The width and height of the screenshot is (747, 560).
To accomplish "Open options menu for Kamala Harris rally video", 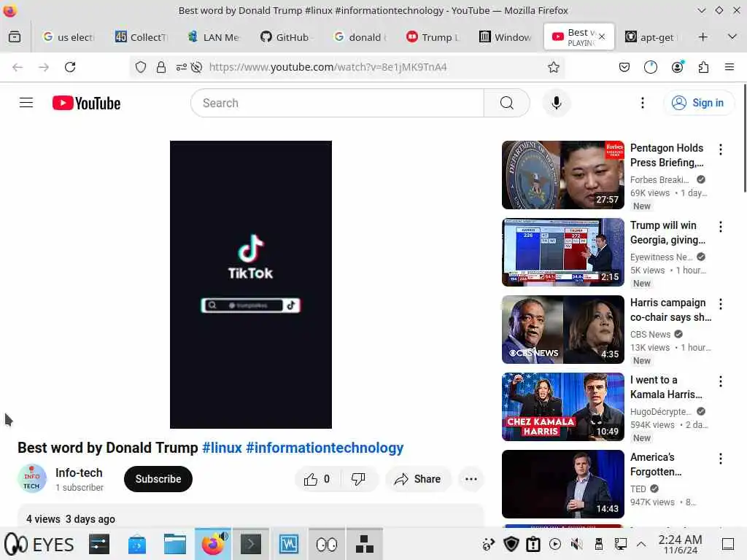I will (x=720, y=381).
